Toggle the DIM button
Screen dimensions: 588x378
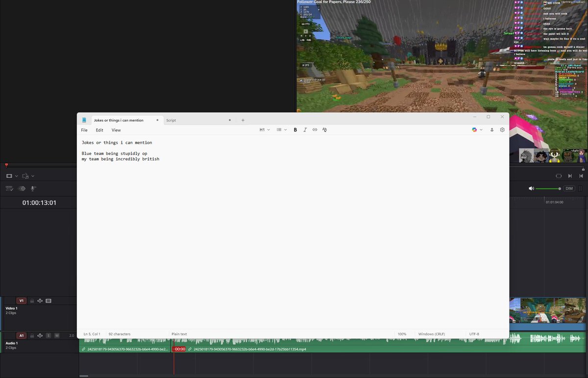click(569, 188)
